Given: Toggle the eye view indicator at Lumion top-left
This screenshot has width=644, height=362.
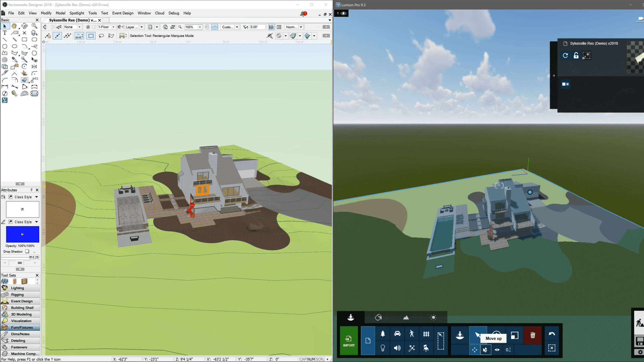Looking at the screenshot, I should point(343,13).
